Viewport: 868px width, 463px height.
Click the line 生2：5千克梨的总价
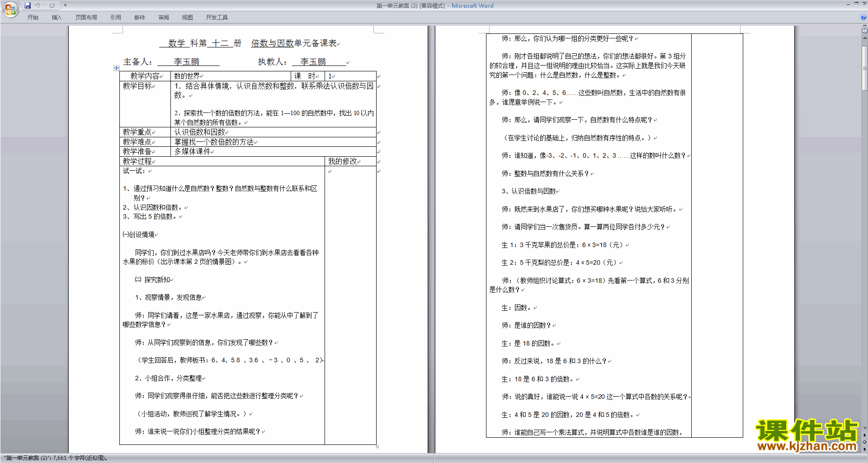click(560, 262)
